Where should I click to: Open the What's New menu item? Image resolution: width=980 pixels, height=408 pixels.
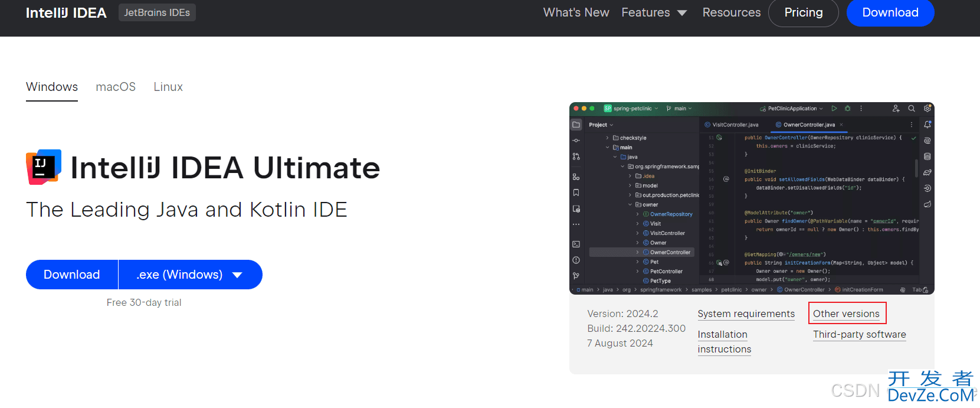click(576, 12)
